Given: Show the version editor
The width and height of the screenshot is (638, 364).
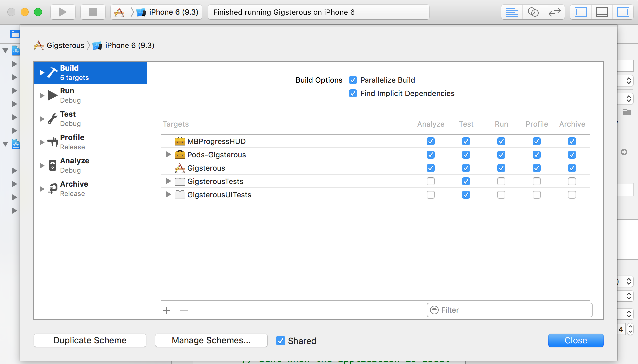Looking at the screenshot, I should 554,12.
